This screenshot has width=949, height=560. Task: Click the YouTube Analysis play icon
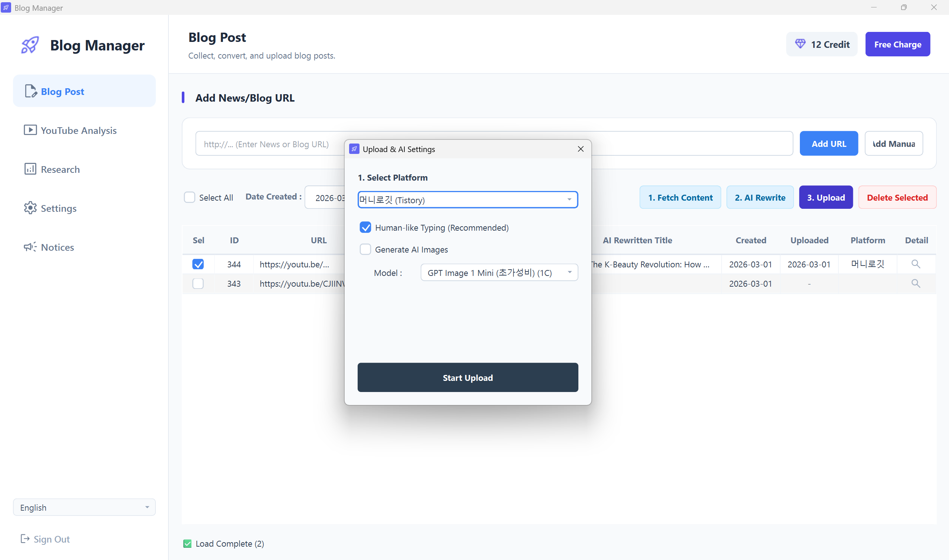30,130
